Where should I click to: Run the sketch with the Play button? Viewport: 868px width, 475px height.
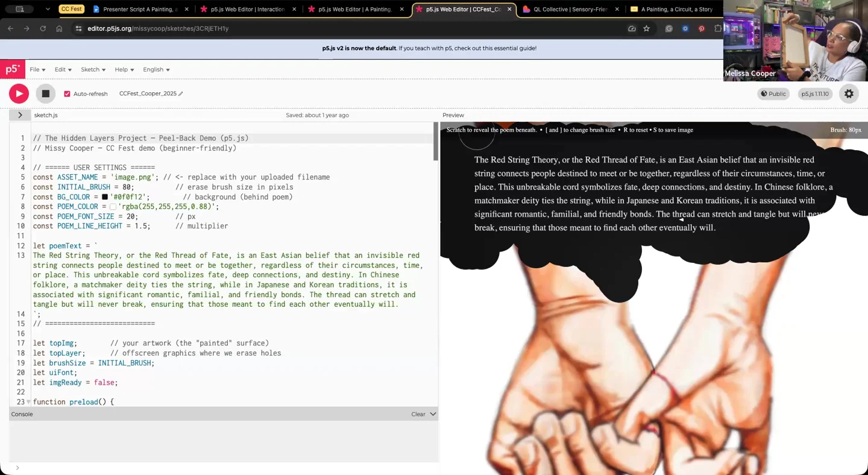[19, 93]
